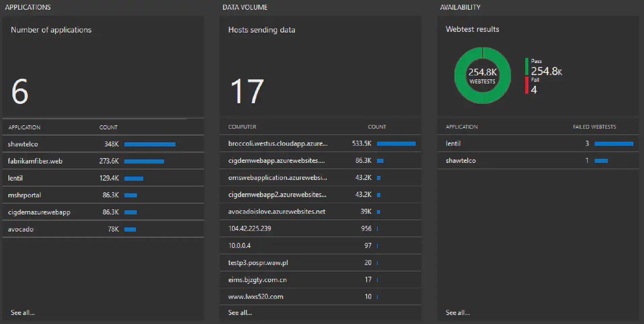Click the 'Number of applications' count tile
The width and height of the screenshot is (644, 324).
click(x=103, y=67)
